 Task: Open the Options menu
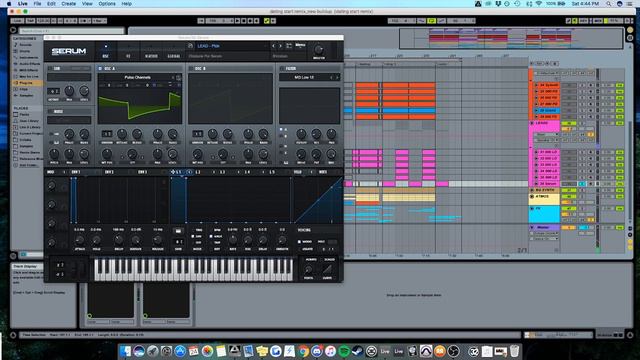click(107, 4)
